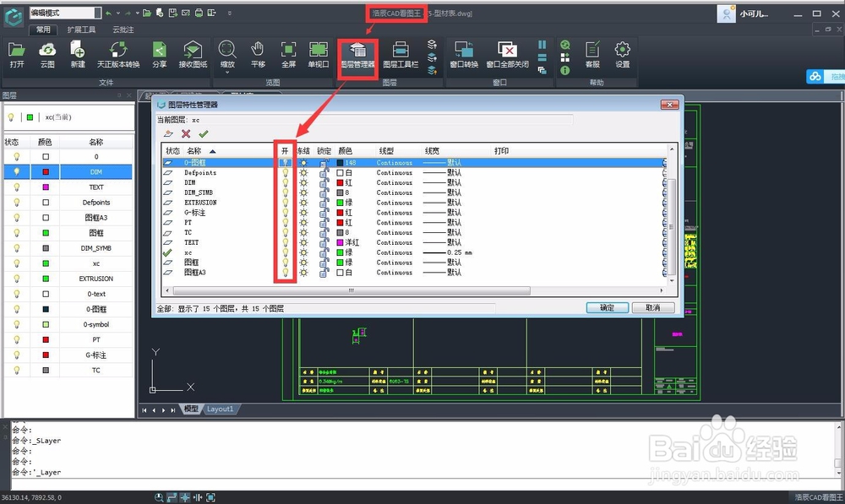Click the 线型 column header
The width and height of the screenshot is (845, 504).
[x=386, y=151]
